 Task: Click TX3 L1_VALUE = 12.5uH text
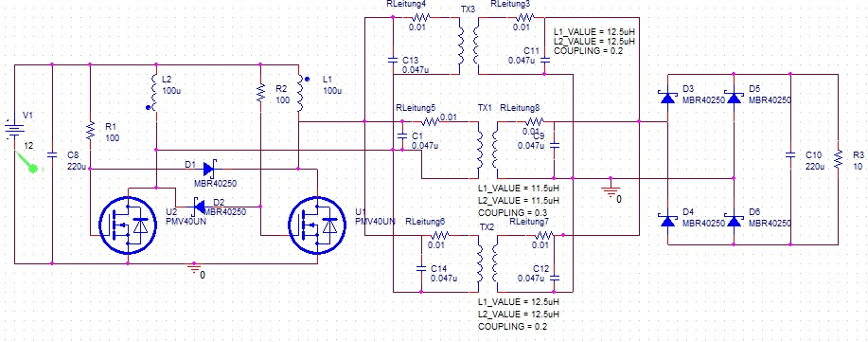point(594,32)
